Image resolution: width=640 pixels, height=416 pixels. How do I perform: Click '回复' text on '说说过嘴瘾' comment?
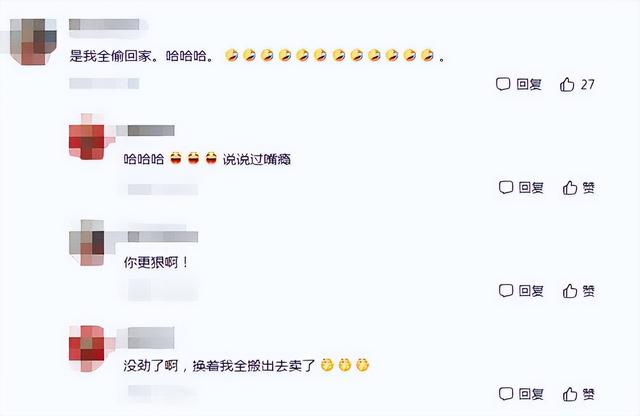coord(531,188)
